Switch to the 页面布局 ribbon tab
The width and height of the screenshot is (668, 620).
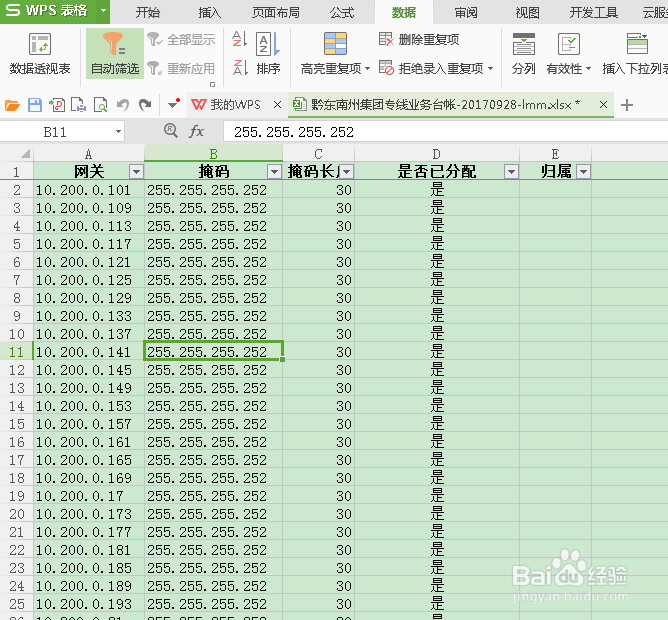click(276, 12)
